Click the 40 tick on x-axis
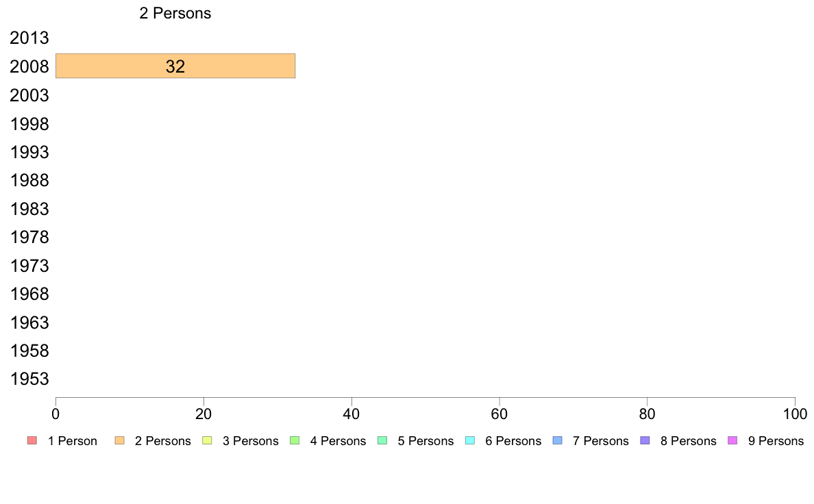This screenshot has width=814, height=504. click(351, 414)
